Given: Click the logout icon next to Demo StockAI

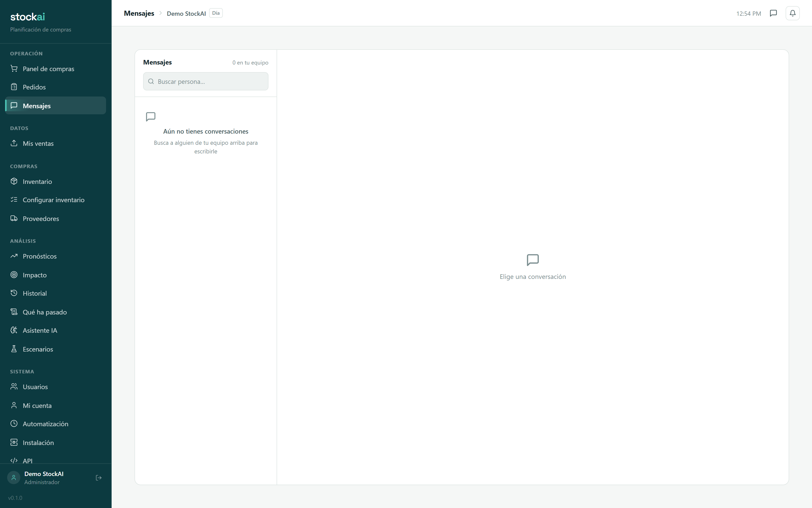Looking at the screenshot, I should 99,478.
